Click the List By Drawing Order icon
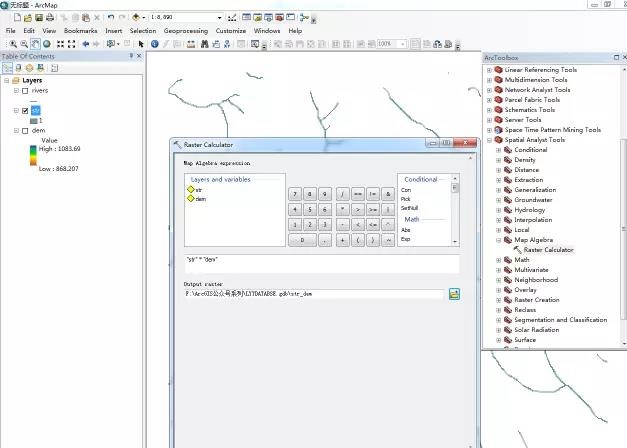 click(x=7, y=68)
